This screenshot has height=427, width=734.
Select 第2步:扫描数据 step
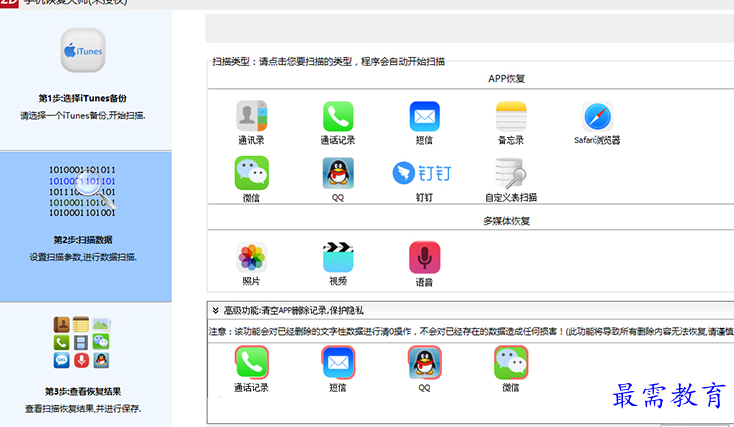tap(82, 240)
